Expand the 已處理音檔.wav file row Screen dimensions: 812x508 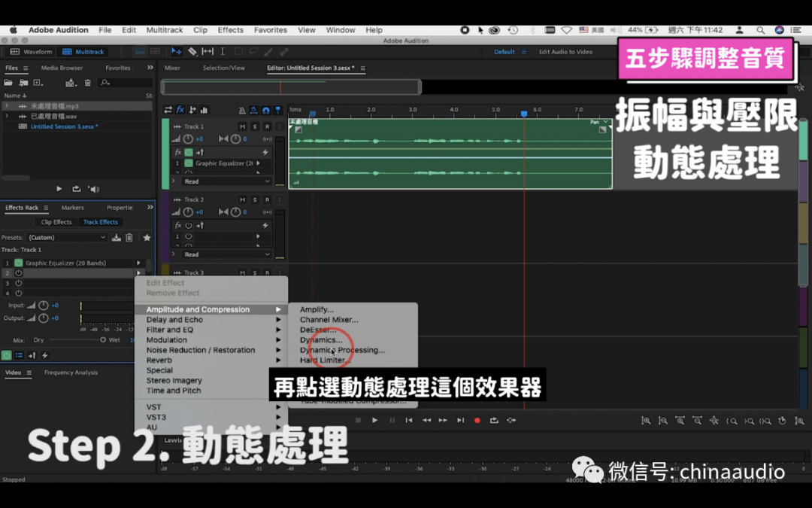pyautogui.click(x=6, y=116)
